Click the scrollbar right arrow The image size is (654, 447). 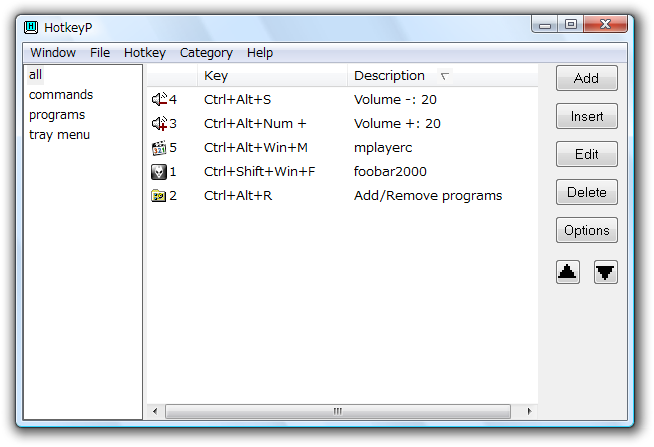[529, 411]
